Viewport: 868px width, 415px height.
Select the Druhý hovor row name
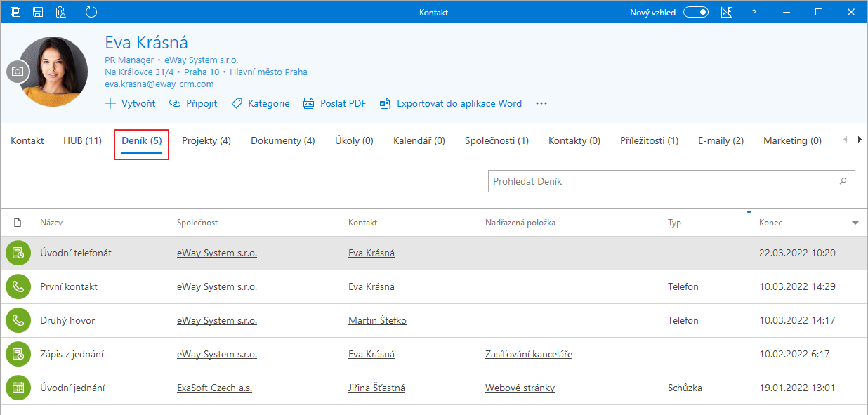[67, 320]
